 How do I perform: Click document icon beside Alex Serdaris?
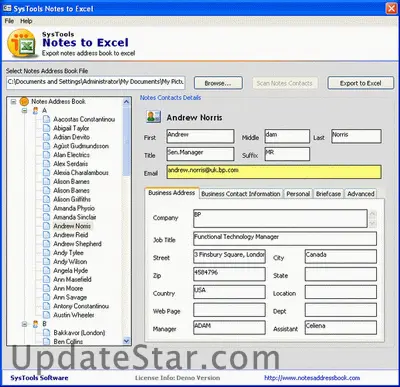[47, 164]
